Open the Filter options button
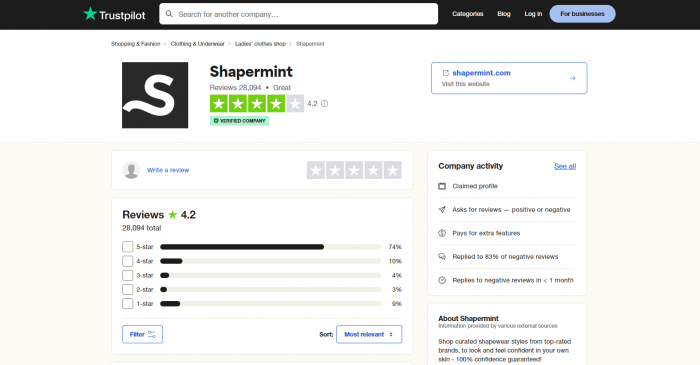Screen dimensions: 700x365 pos(142,334)
